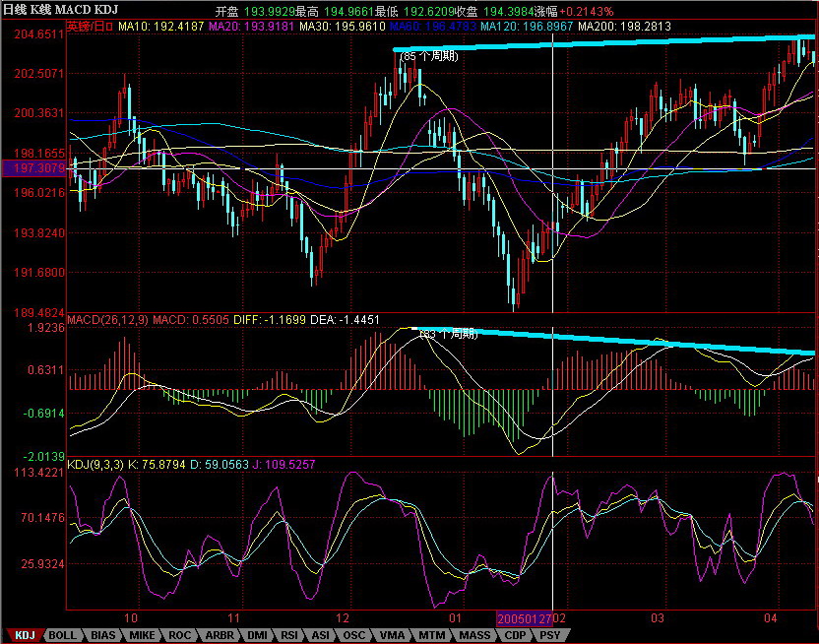Click the 涨幅 +0.2143% change value
Screen dimensions: 819x644
574,11
